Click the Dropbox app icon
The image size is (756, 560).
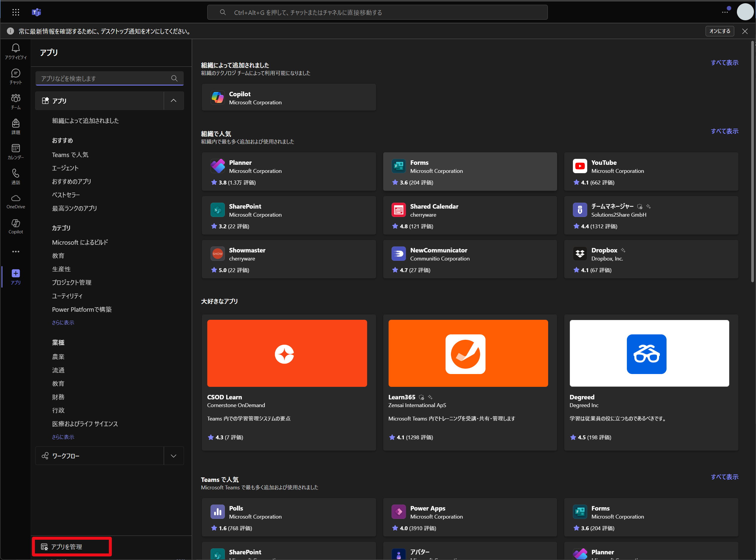tap(580, 254)
